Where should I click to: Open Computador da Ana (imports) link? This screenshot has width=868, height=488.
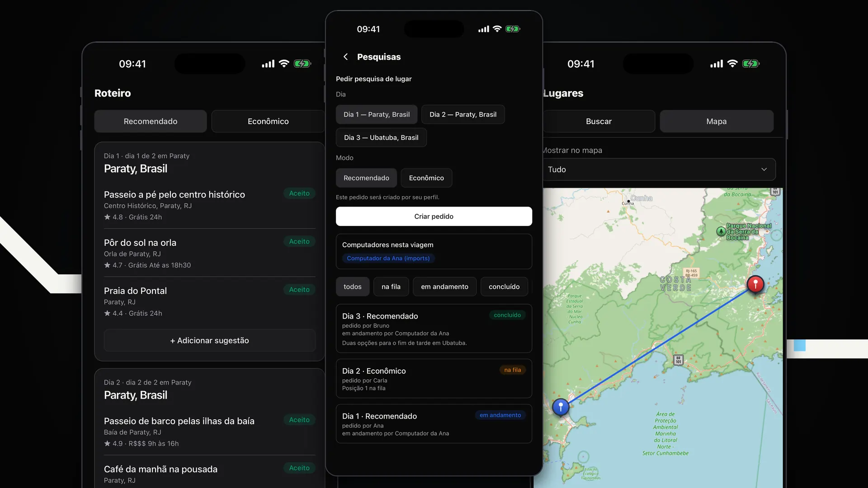[x=388, y=258]
